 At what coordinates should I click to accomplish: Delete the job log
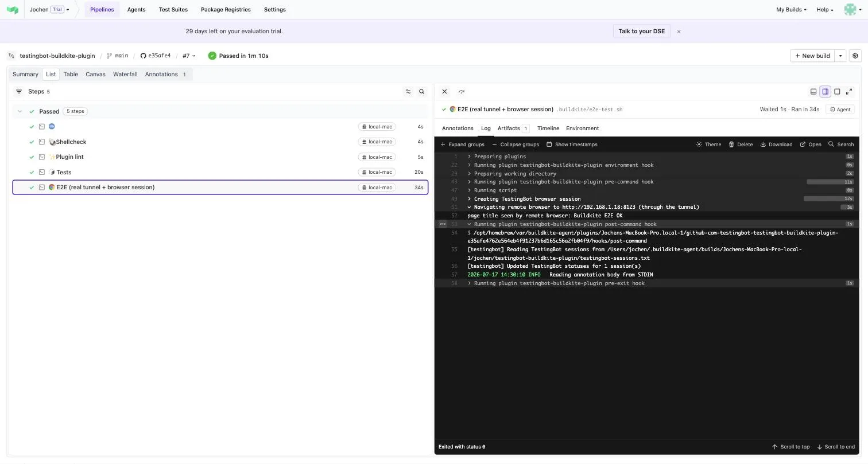(741, 145)
